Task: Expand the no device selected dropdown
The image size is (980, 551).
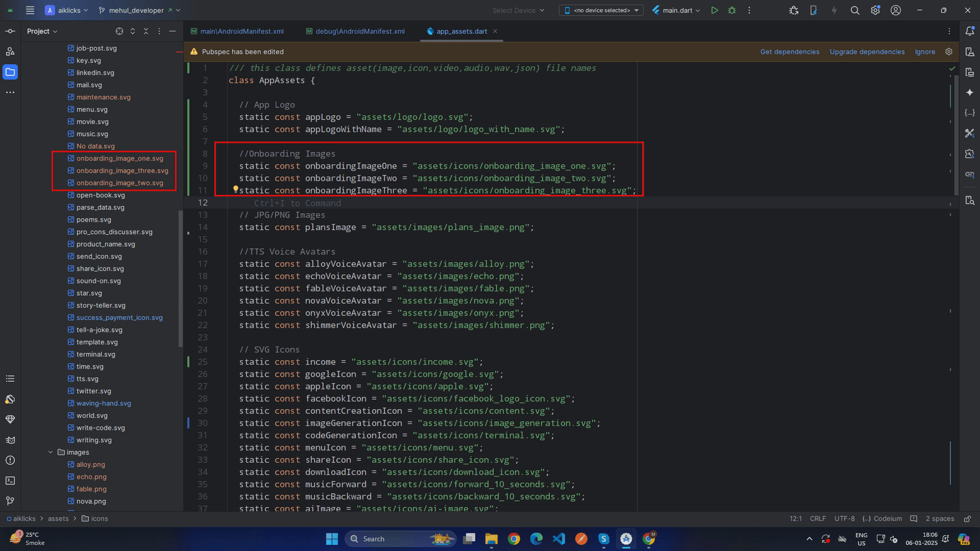Action: tap(601, 10)
